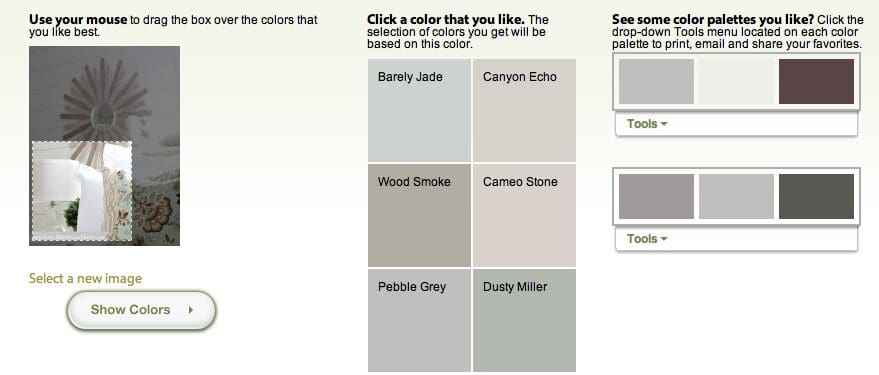
Task: Click the dark maroon swatch in first palette
Action: [x=816, y=81]
